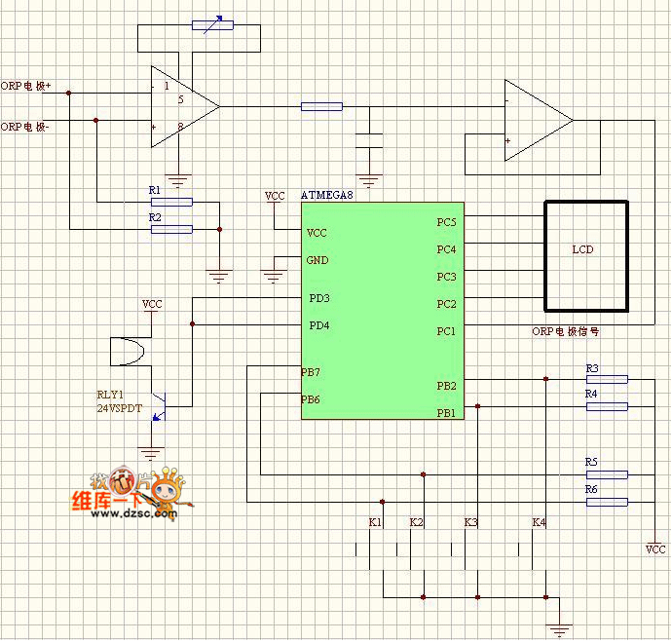Click the resistor R1 symbol
This screenshot has height=643, width=672.
tap(172, 202)
